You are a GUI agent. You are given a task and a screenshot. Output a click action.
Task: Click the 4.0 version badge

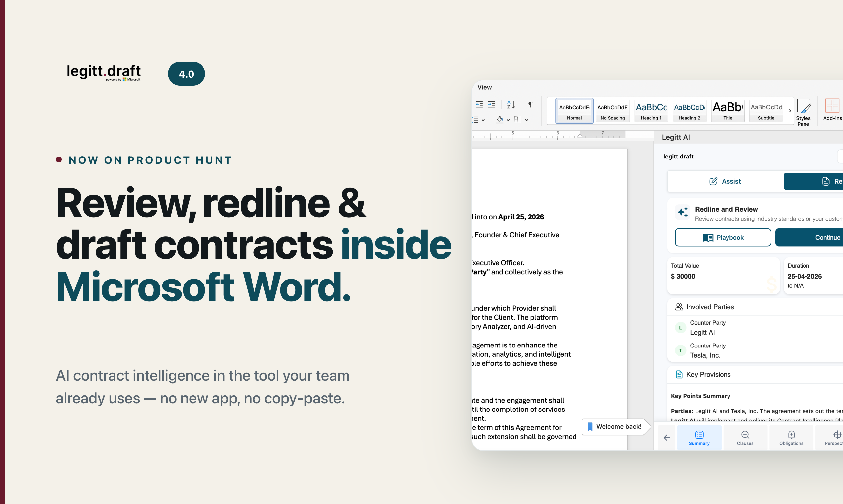(x=186, y=74)
